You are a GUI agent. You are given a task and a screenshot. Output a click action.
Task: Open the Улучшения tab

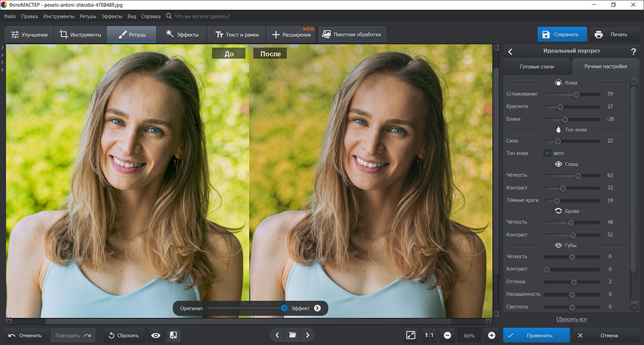tap(29, 35)
